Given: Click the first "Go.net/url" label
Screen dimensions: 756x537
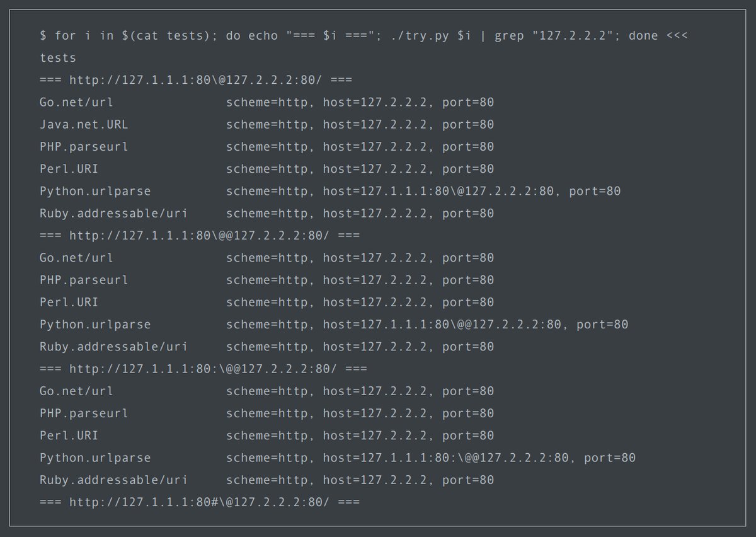Looking at the screenshot, I should tap(77, 102).
